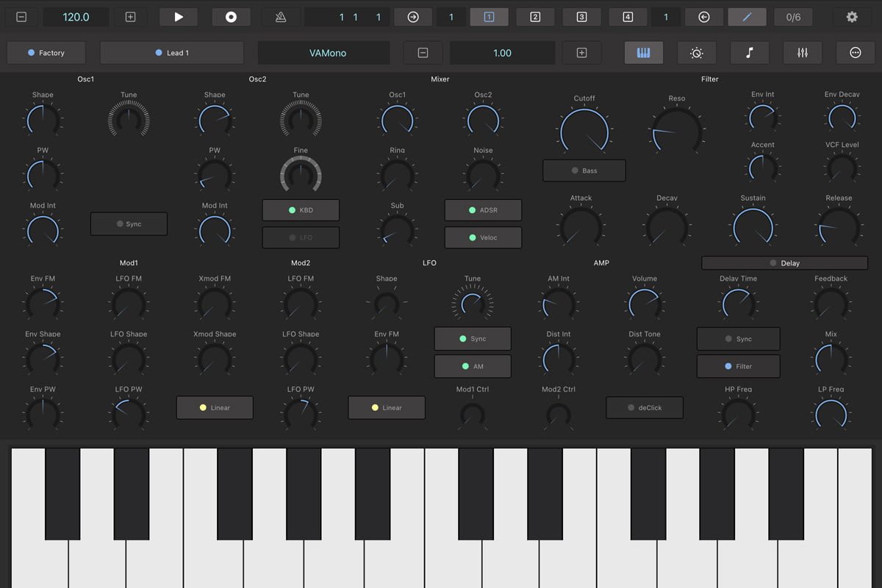Click the Sustain envelope knob

[x=753, y=226]
